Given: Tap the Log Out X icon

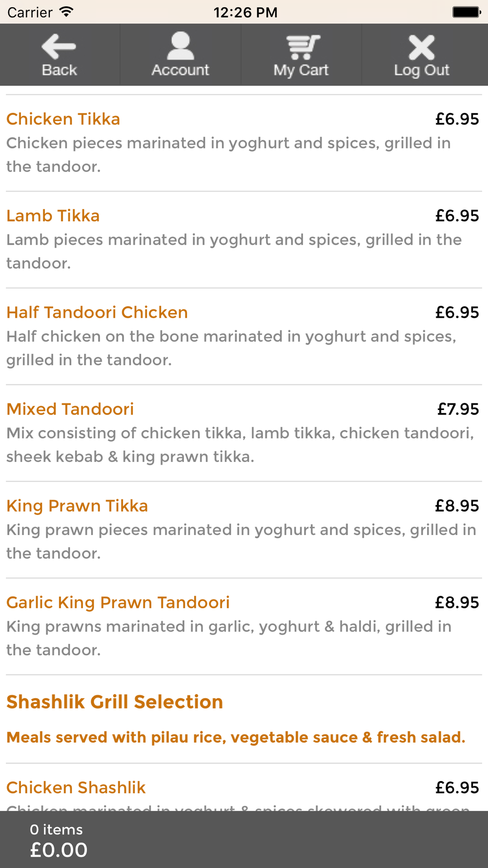Looking at the screenshot, I should tap(422, 47).
